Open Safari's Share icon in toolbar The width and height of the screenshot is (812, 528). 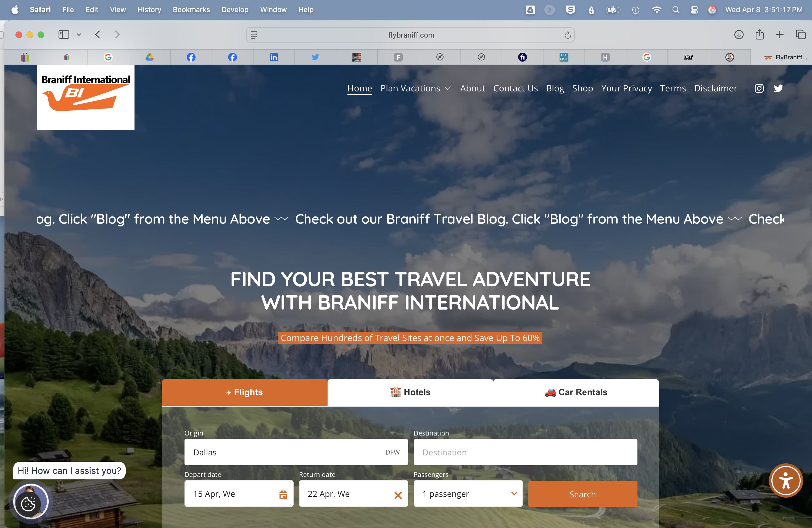coord(759,35)
